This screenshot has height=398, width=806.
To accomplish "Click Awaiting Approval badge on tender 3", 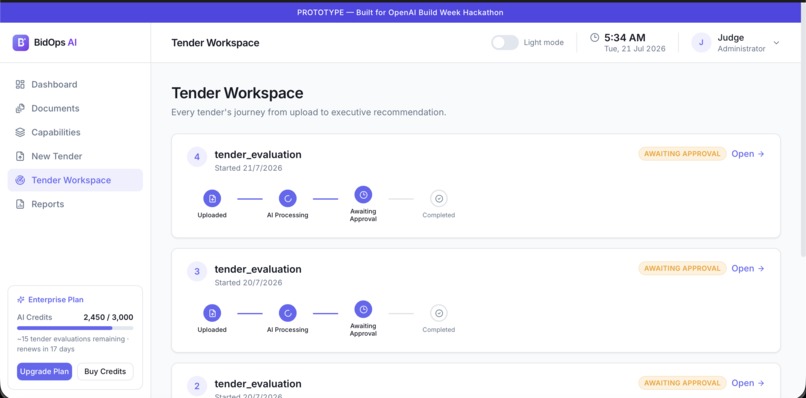I will click(682, 268).
